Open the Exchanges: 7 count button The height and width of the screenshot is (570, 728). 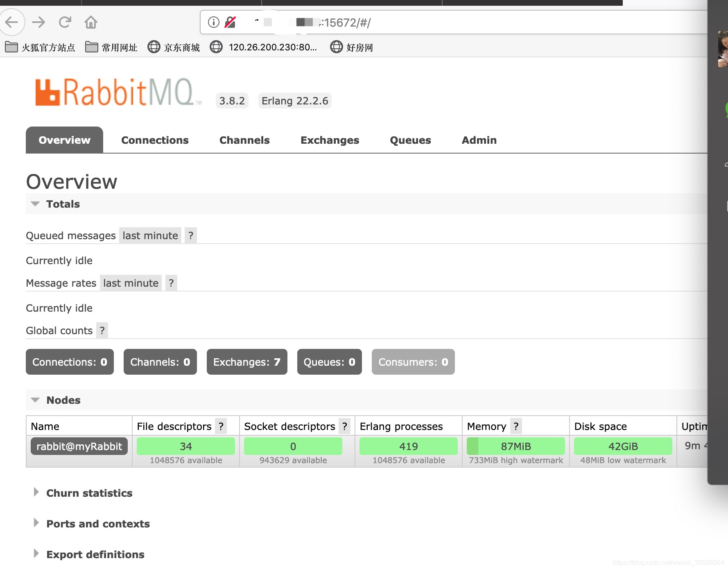tap(247, 362)
